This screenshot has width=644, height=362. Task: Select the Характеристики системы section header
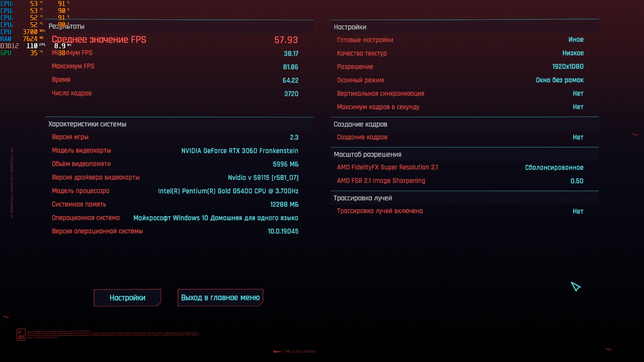coord(87,124)
